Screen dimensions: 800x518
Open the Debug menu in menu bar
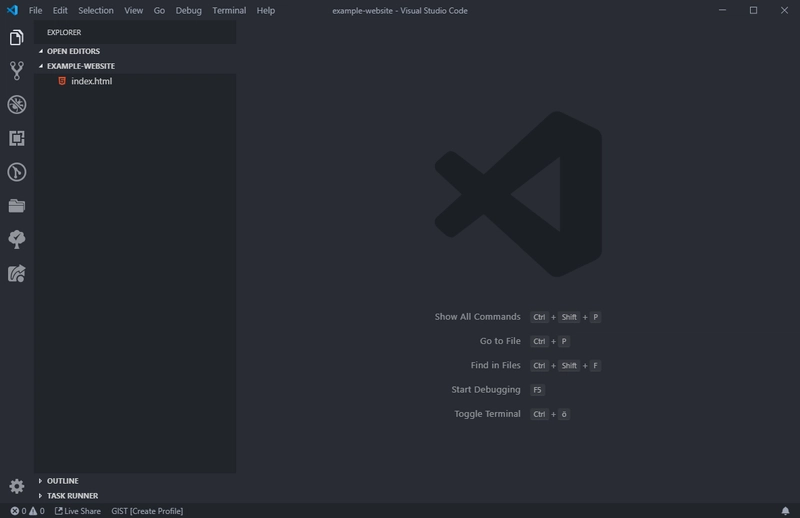click(x=188, y=10)
